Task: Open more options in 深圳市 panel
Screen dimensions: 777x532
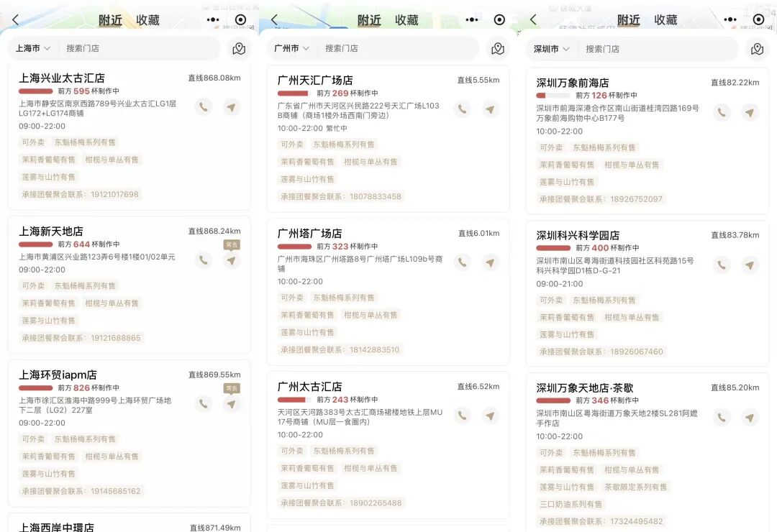Action: point(730,19)
